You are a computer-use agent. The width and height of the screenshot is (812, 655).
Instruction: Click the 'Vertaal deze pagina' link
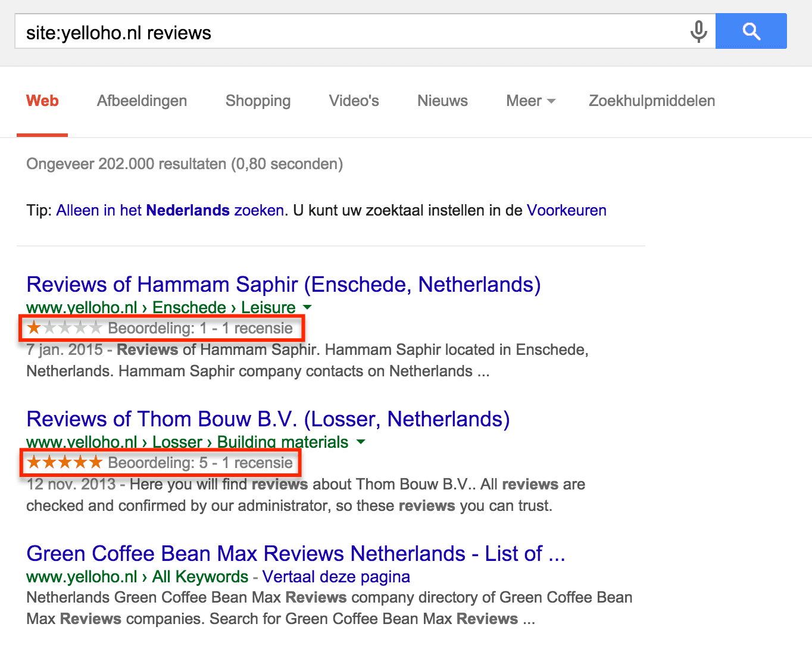pyautogui.click(x=336, y=576)
